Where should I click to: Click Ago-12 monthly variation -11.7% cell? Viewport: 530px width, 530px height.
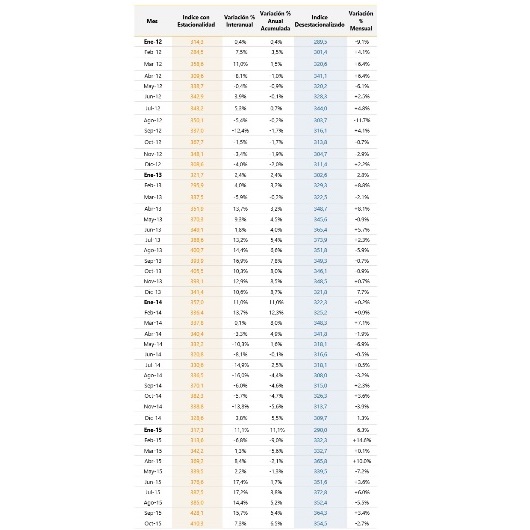click(x=362, y=120)
